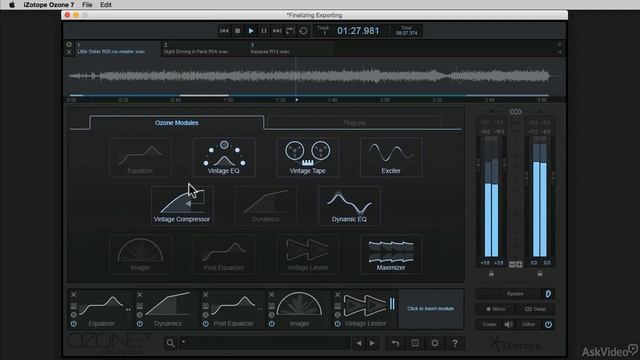Screen dimensions: 640x360
Task: Go to the previous preset
Action: (x=359, y=343)
